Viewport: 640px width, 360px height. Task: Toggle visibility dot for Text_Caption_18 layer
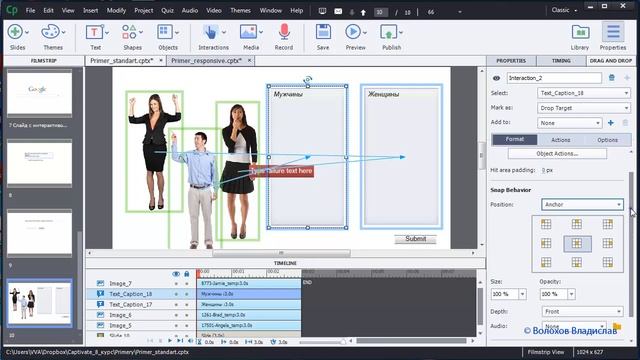point(176,294)
